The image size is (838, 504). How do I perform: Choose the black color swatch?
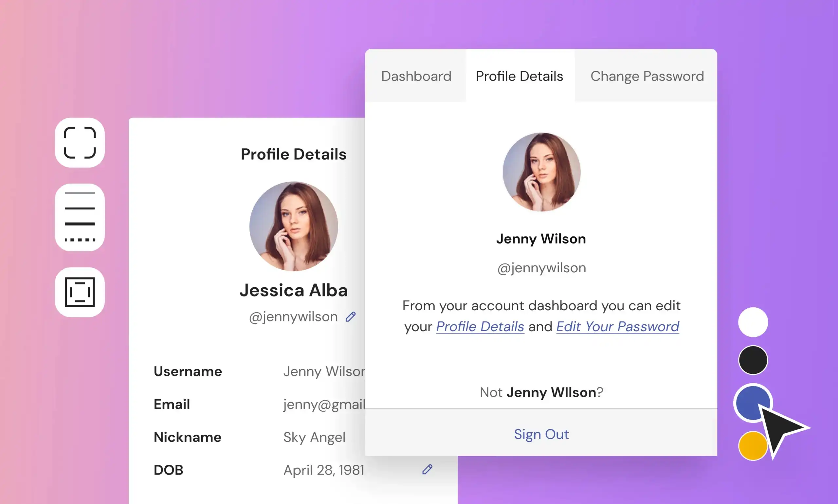coord(753,360)
